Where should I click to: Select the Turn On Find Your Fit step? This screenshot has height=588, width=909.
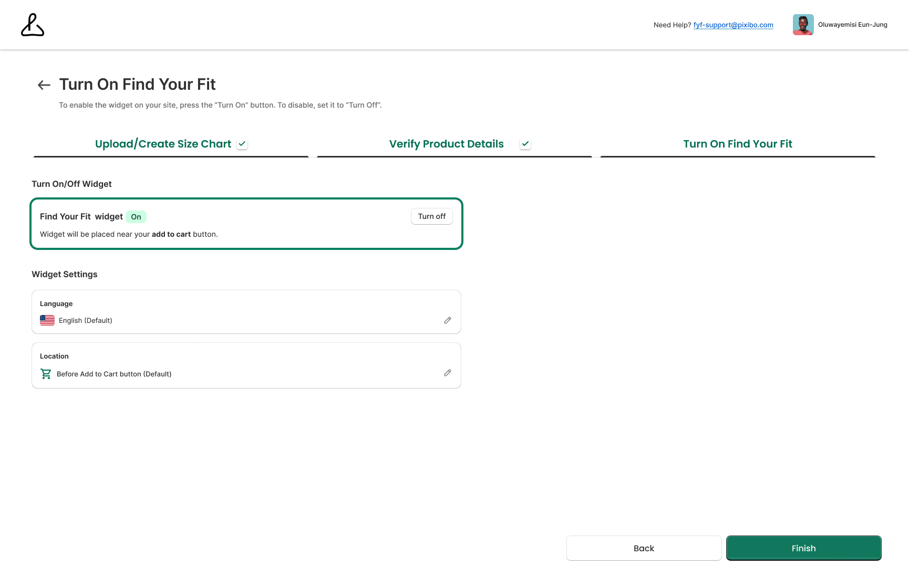[x=738, y=144]
